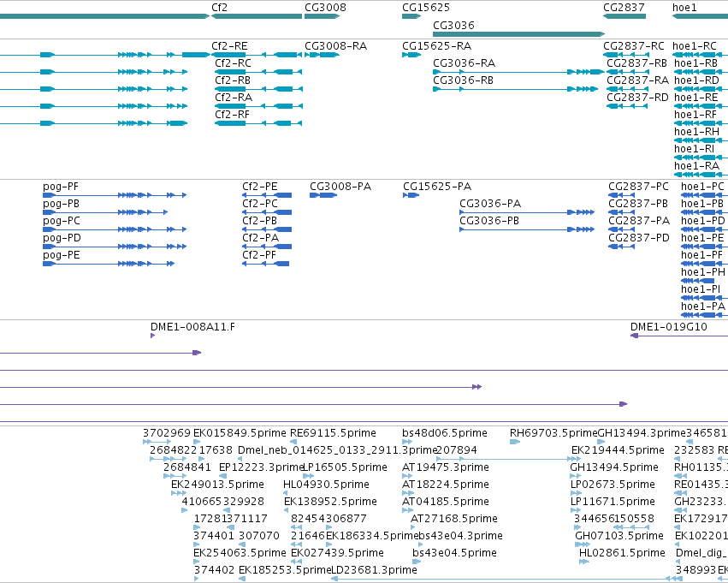
Task: Select EST EK138952.5prime
Action: point(286,510)
